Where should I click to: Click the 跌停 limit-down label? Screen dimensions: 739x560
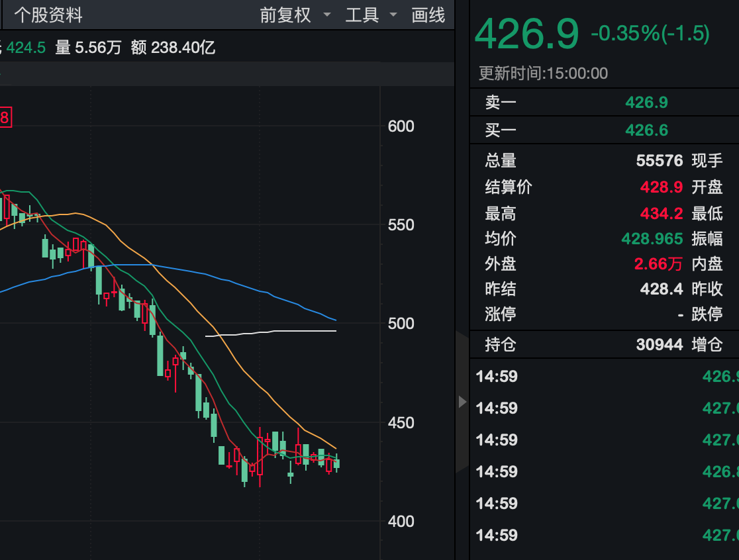(707, 314)
